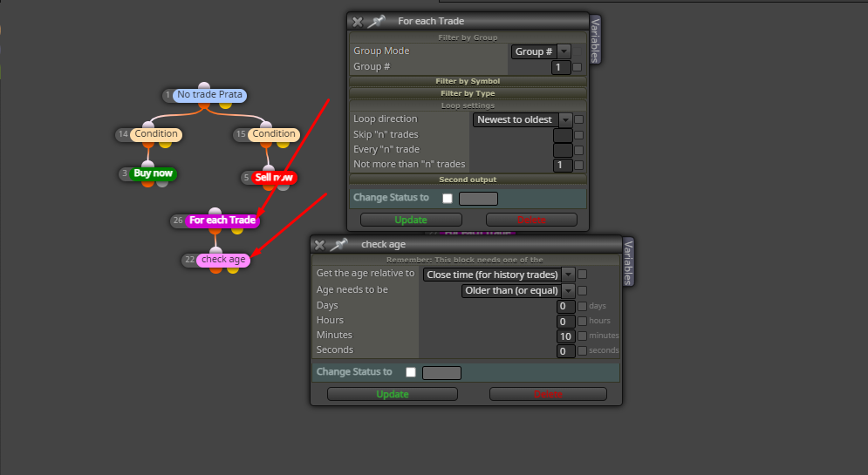The width and height of the screenshot is (868, 475).
Task: Click yellow output connector of No trade Prata
Action: [x=225, y=104]
